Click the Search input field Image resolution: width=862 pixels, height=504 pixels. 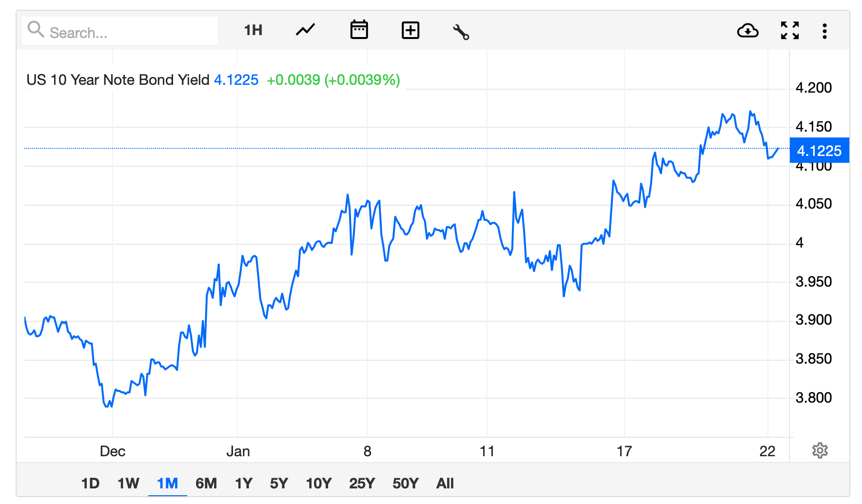[120, 31]
